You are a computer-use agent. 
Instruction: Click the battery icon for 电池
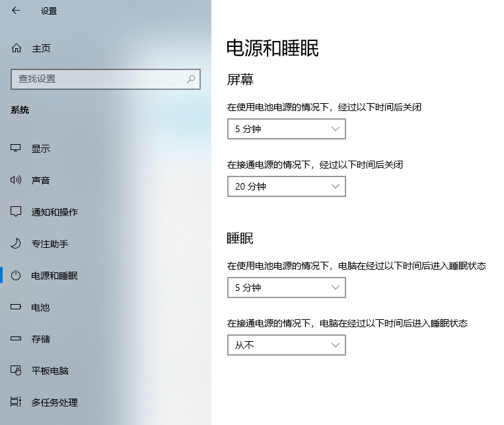tap(16, 307)
